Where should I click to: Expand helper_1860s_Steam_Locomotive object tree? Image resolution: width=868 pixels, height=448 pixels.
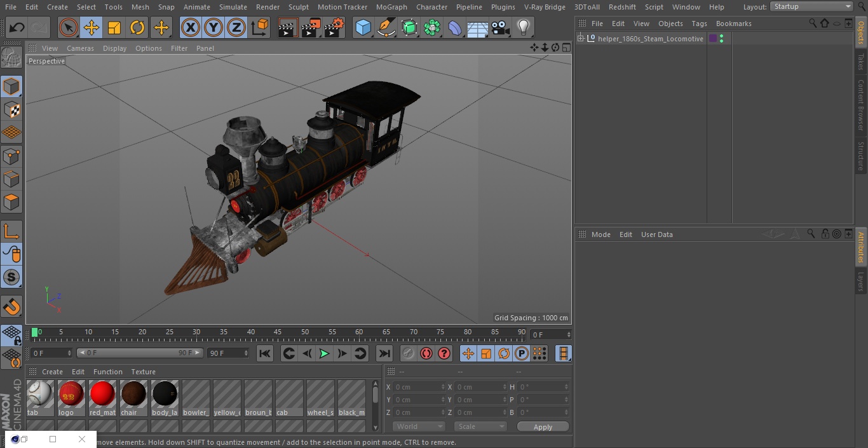pyautogui.click(x=580, y=39)
